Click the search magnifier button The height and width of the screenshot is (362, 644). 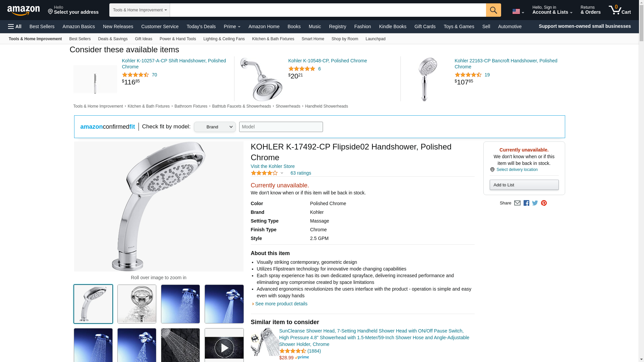[493, 10]
